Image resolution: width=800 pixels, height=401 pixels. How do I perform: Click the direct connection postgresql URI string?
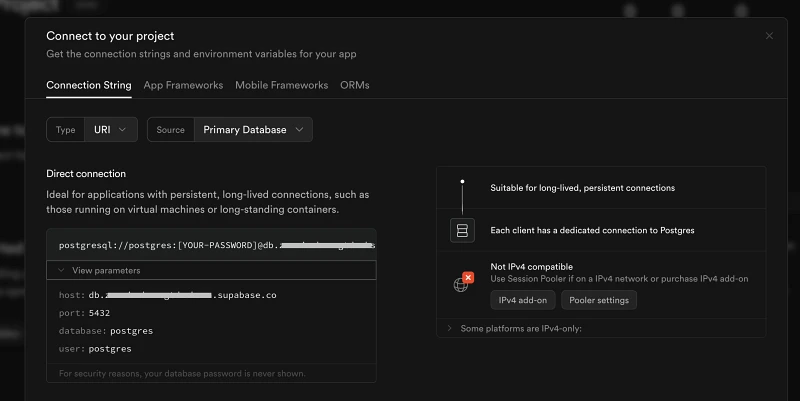pos(217,245)
